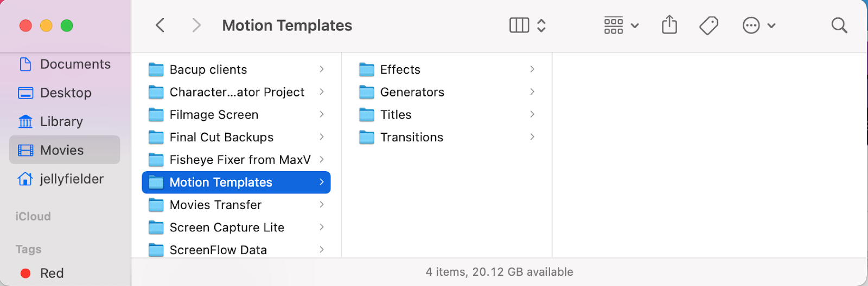Click the Edit Tags icon

point(709,25)
